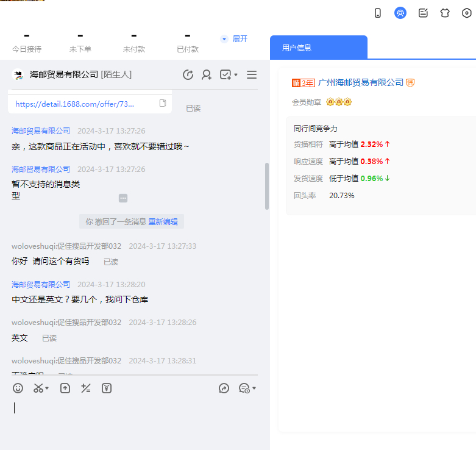Open the hamburger menu in chat header
This screenshot has height=450, width=476.
[x=252, y=74]
